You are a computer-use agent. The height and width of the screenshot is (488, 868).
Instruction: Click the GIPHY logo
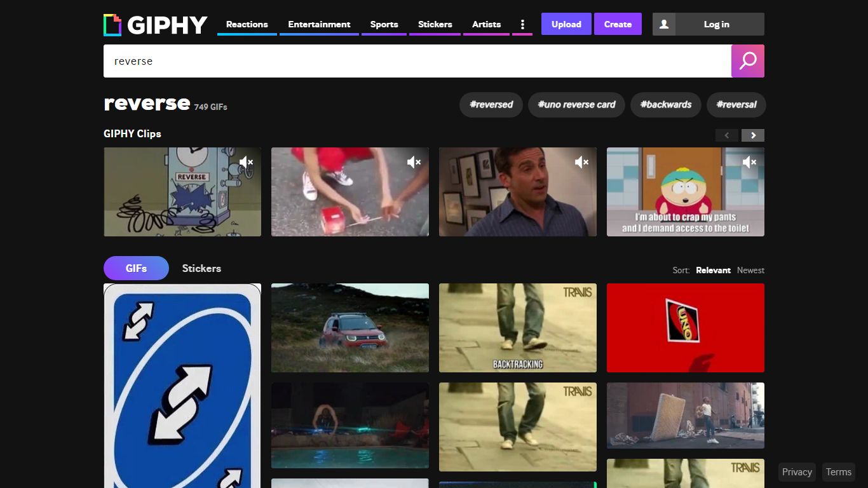point(156,25)
